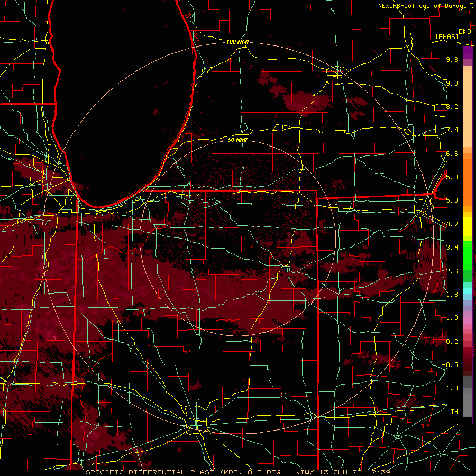Image resolution: width=476 pixels, height=476 pixels.
Task: Click the NEXLAB-College of DuPage credit text
Action: pyautogui.click(x=422, y=6)
